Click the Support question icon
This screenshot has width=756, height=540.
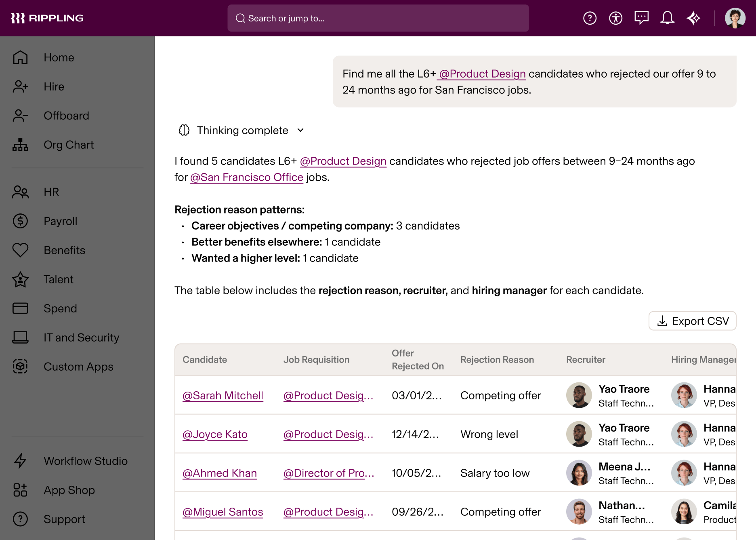pyautogui.click(x=20, y=519)
